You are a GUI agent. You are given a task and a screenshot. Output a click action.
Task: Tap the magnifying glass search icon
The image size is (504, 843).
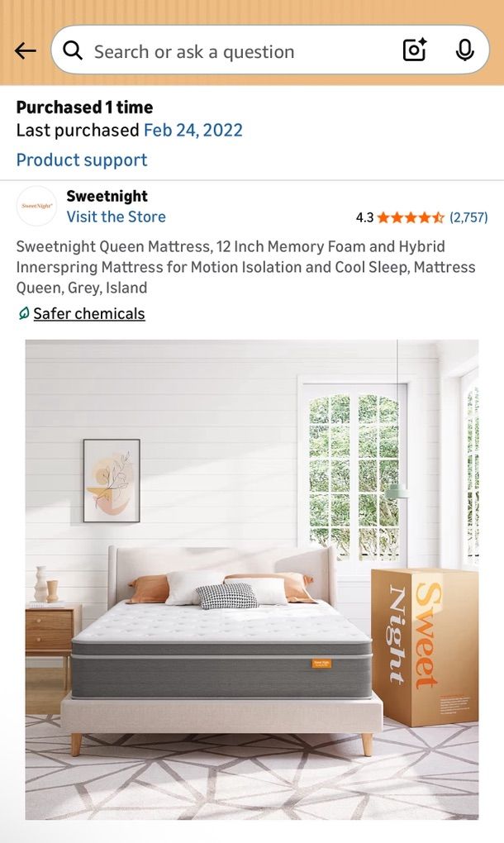(x=73, y=50)
